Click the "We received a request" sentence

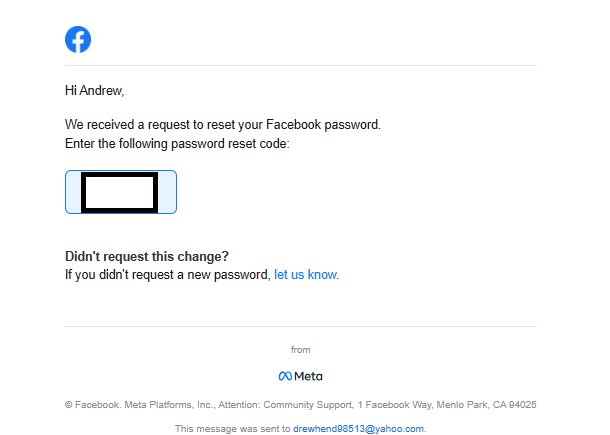pyautogui.click(x=222, y=126)
